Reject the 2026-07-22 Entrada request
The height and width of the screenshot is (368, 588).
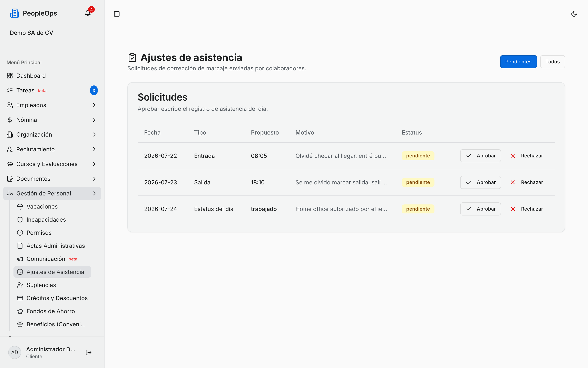[527, 156]
